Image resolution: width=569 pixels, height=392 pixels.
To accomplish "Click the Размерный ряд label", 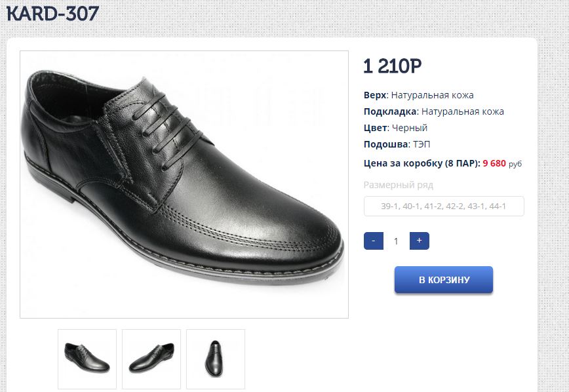I will pyautogui.click(x=399, y=185).
